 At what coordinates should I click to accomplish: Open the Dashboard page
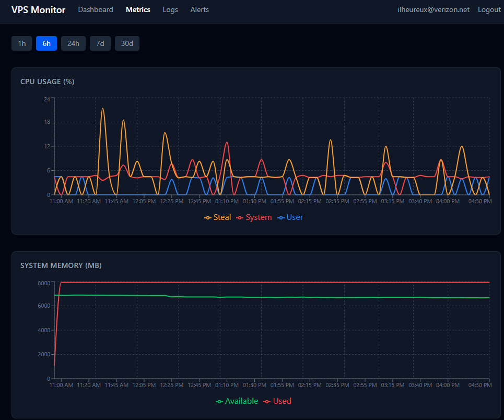click(96, 9)
